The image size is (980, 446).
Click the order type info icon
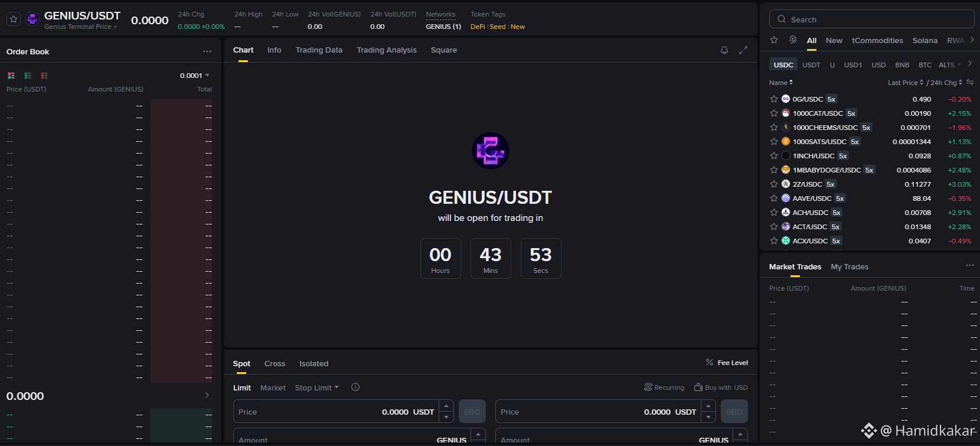pos(355,388)
